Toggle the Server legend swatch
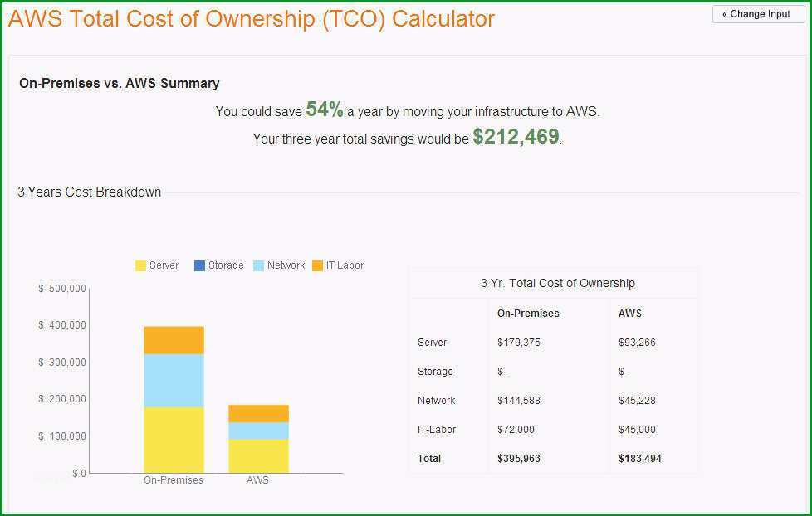Viewport: 812px width, 516px height. tap(140, 265)
